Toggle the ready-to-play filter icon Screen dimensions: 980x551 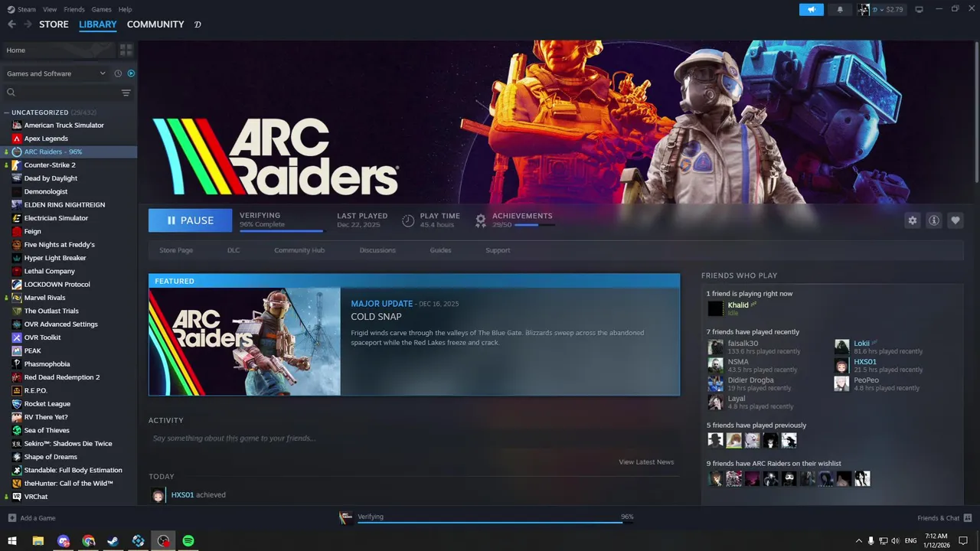[x=131, y=73]
